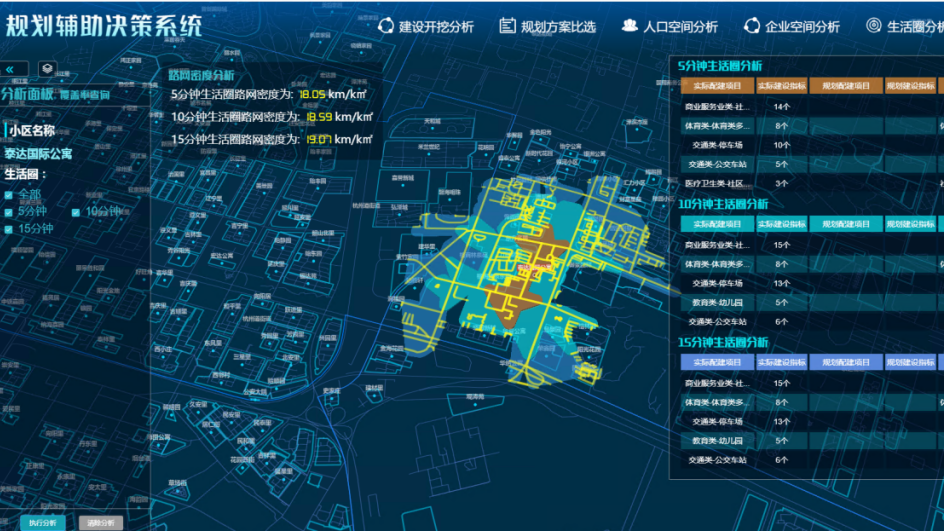Click the 企业空间分析 nav icon
This screenshot has height=531, width=944.
(751, 26)
